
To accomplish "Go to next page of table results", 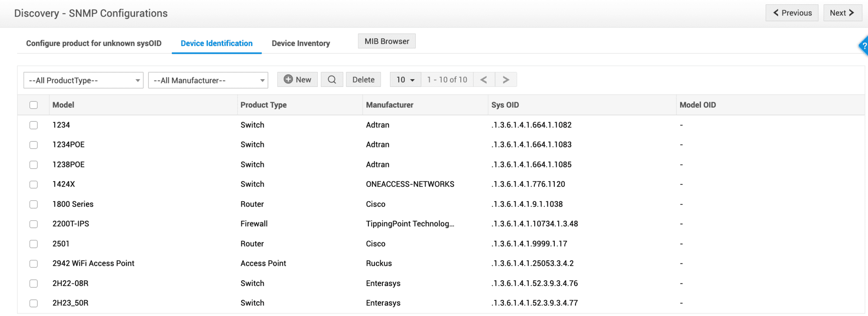I will [506, 80].
